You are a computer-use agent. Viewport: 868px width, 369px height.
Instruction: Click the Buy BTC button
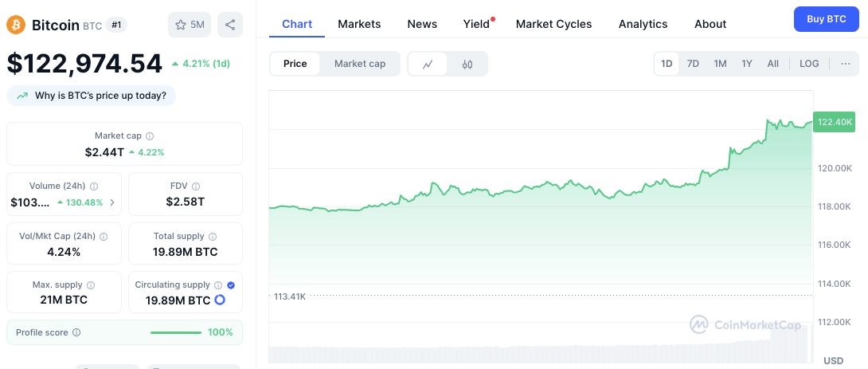(x=827, y=19)
